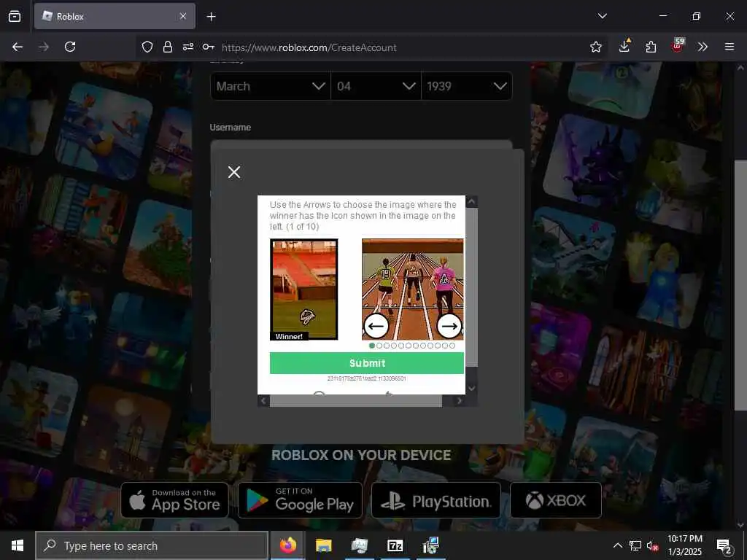The height and width of the screenshot is (560, 747).
Task: Open the list all tabs chevron
Action: click(x=602, y=16)
